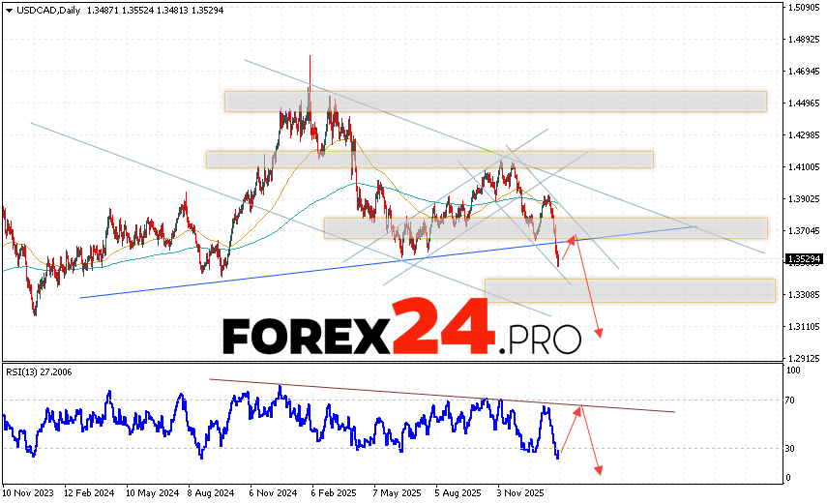This screenshot has width=827, height=504.
Task: Click the RSI 30 level label
Action: (x=791, y=449)
